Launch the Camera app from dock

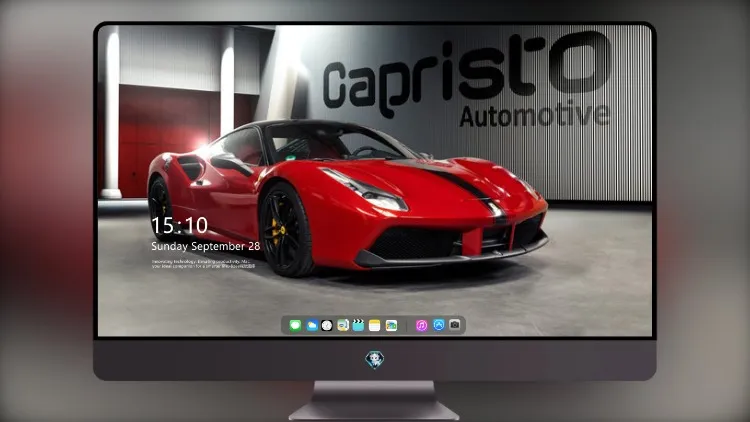coord(455,325)
